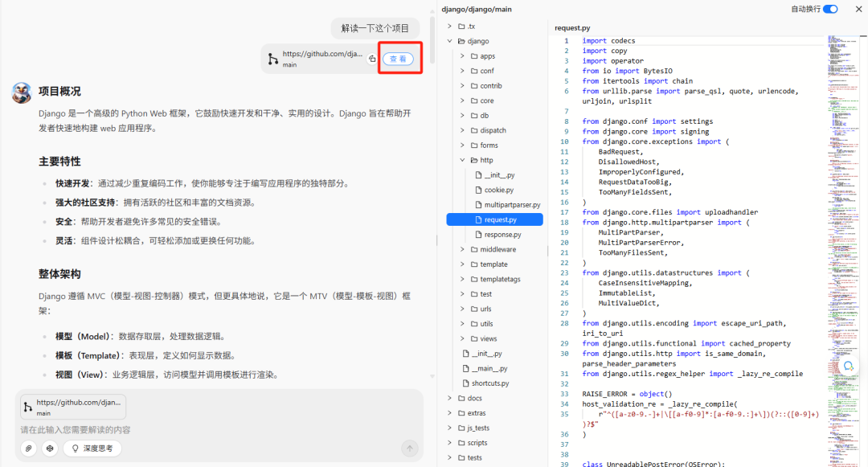868x467 pixels.
Task: Click the git branch icon in the chat repo card
Action: [273, 59]
